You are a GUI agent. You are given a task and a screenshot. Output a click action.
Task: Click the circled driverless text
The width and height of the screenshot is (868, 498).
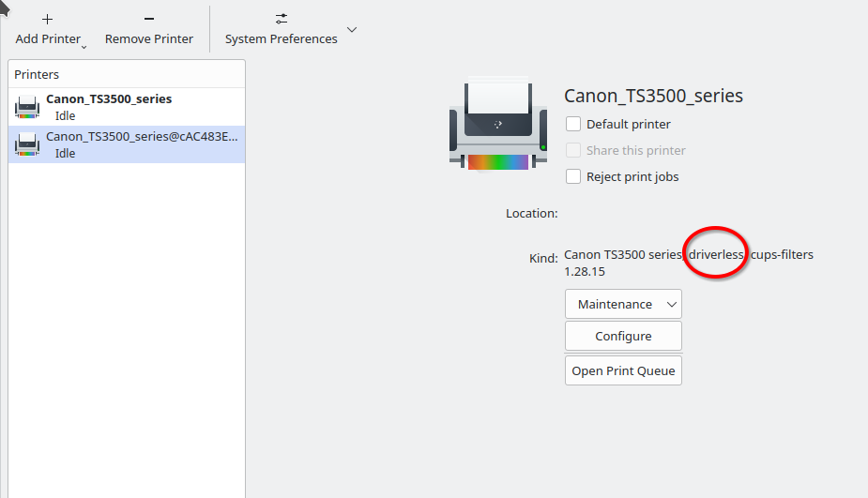click(x=716, y=254)
